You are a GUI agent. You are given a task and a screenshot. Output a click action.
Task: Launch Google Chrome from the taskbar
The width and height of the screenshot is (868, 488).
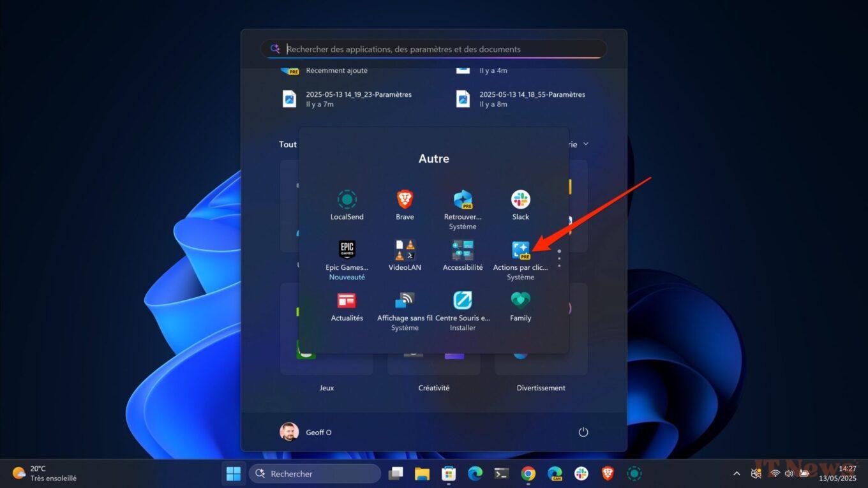[x=528, y=473]
